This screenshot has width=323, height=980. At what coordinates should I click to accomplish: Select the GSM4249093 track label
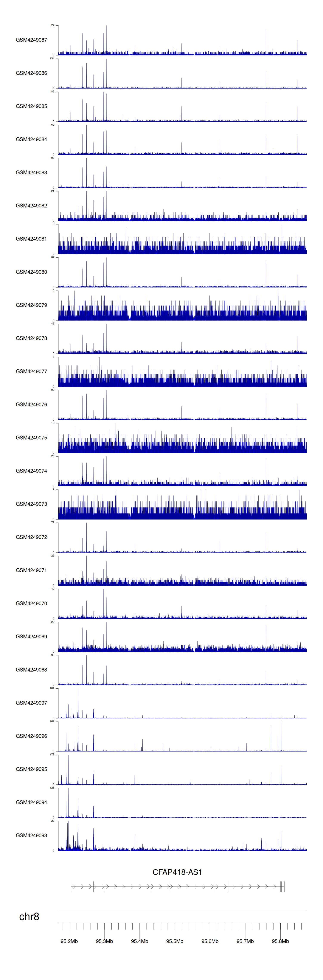(x=31, y=835)
